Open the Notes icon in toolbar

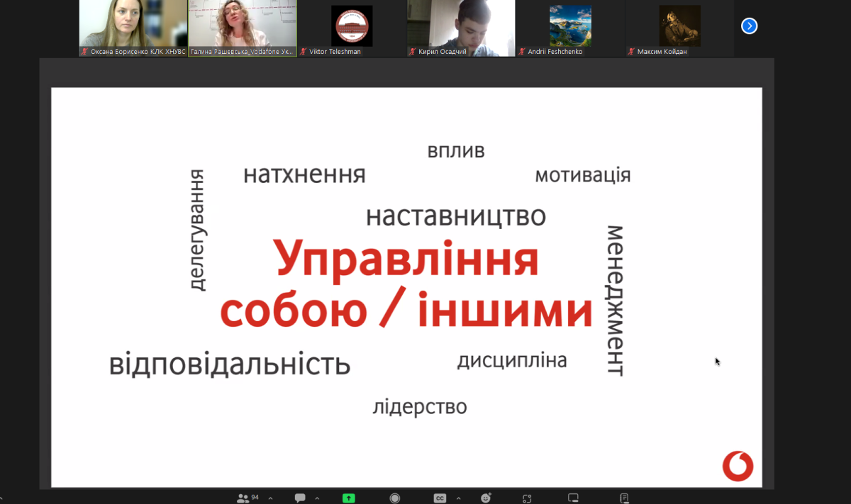pyautogui.click(x=624, y=498)
